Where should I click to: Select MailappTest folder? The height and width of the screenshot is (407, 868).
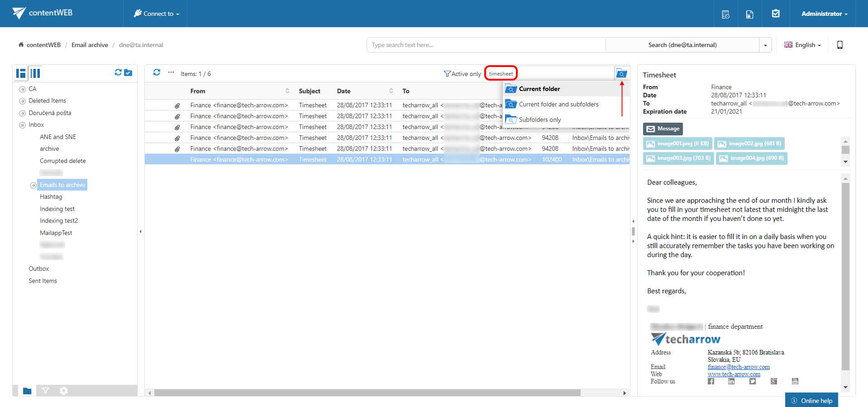56,233
